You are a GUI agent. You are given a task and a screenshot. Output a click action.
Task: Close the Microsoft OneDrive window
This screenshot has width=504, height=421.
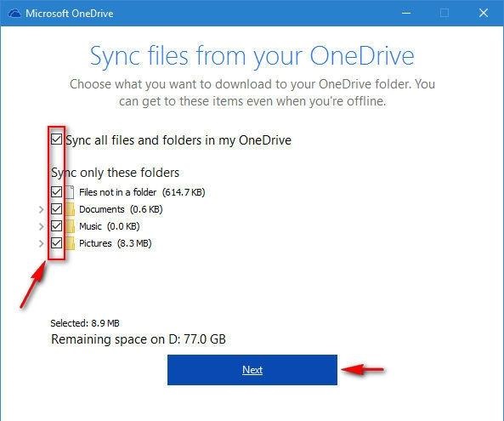pos(484,14)
